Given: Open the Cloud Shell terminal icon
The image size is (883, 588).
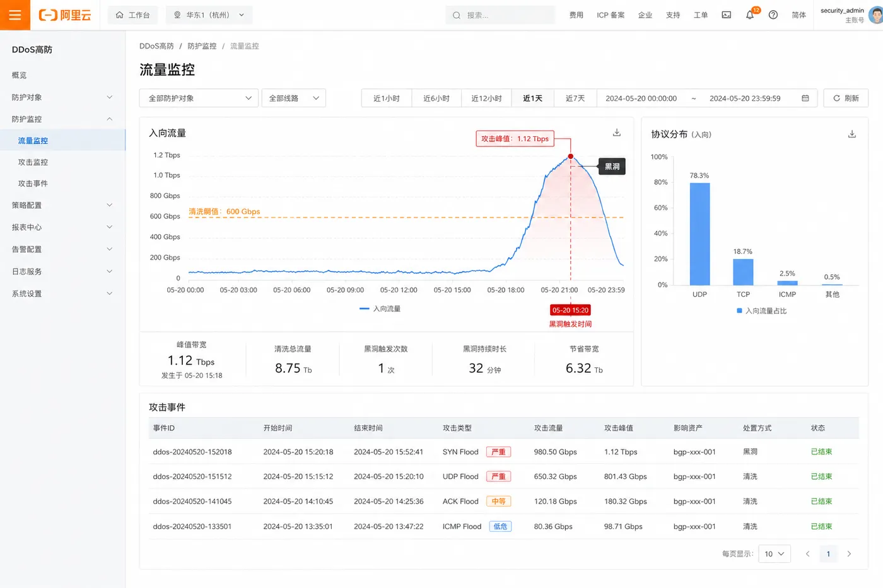Looking at the screenshot, I should [x=727, y=15].
